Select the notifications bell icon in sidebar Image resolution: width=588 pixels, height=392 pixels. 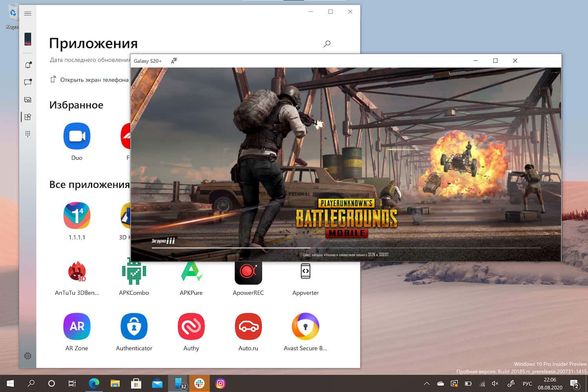point(27,65)
